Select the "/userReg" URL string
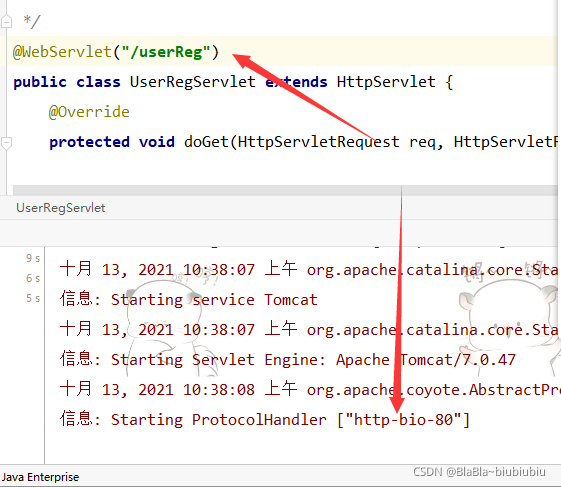Screen dimensions: 561x487 click(166, 52)
